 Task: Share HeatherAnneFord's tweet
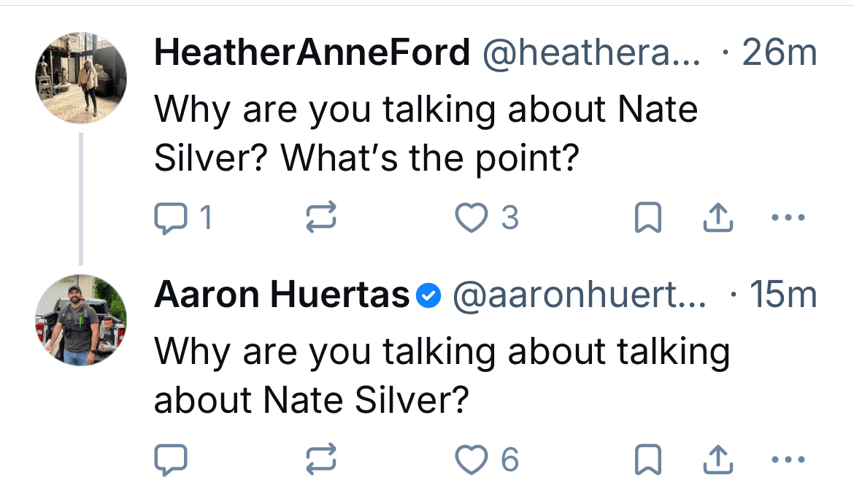719,217
